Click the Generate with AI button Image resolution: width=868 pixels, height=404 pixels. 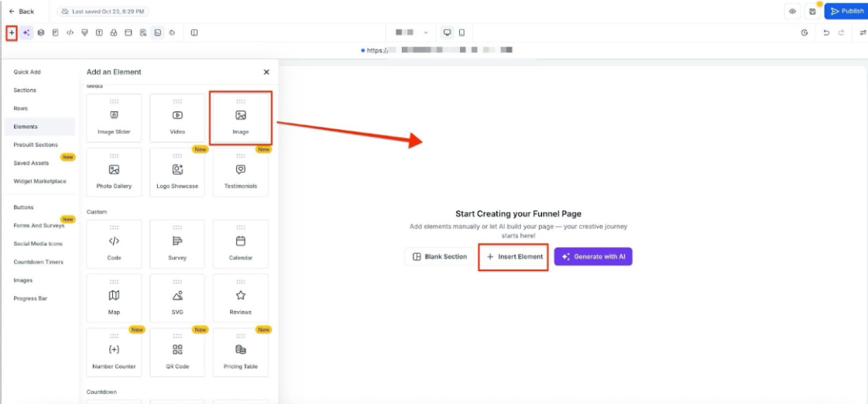593,257
